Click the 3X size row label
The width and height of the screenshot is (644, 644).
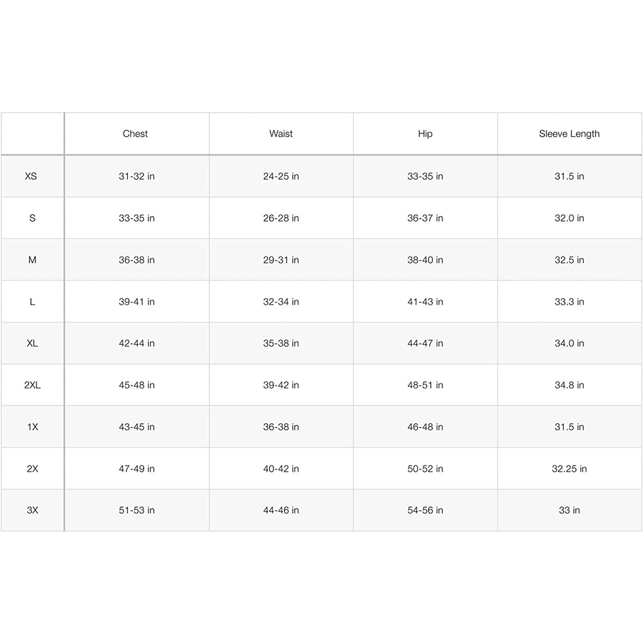tap(32, 510)
